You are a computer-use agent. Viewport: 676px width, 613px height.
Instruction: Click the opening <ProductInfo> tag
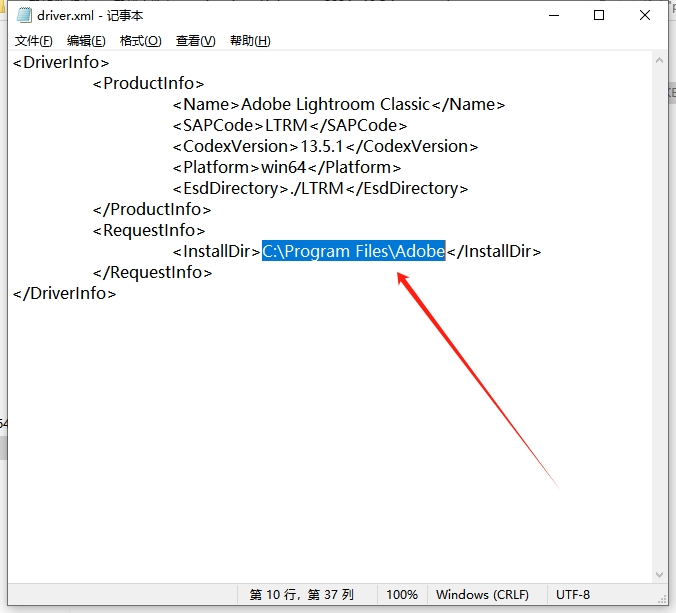point(148,84)
